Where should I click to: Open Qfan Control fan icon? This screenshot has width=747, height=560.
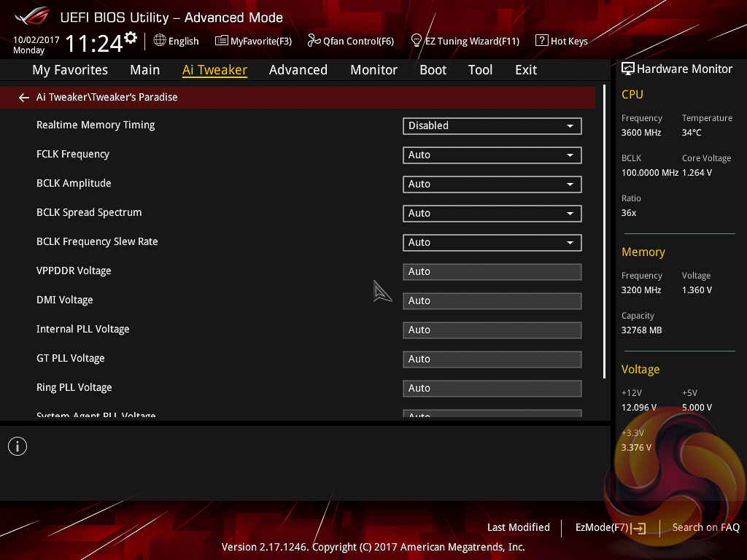coord(314,41)
